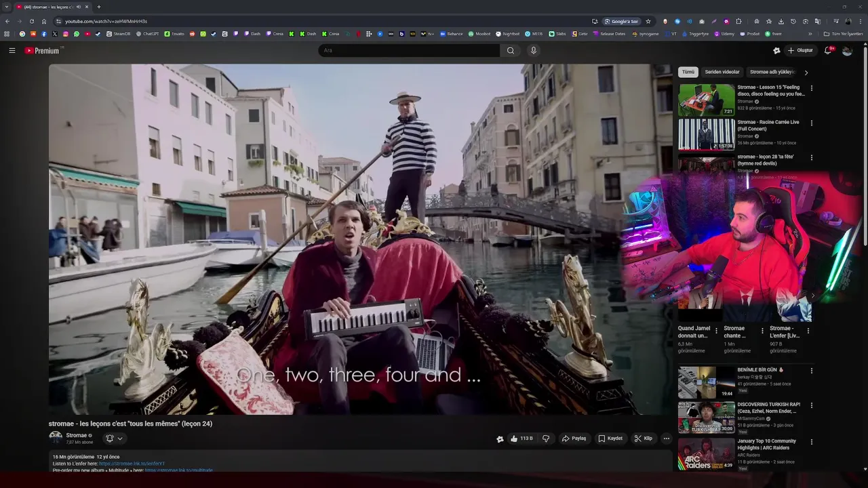Open options for ARC Raiders highlights video
The image size is (868, 488).
click(811, 442)
